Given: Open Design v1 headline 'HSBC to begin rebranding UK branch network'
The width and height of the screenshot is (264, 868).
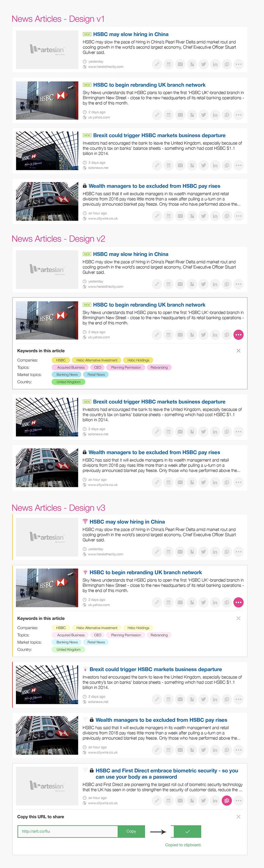Looking at the screenshot, I should click(x=149, y=85).
